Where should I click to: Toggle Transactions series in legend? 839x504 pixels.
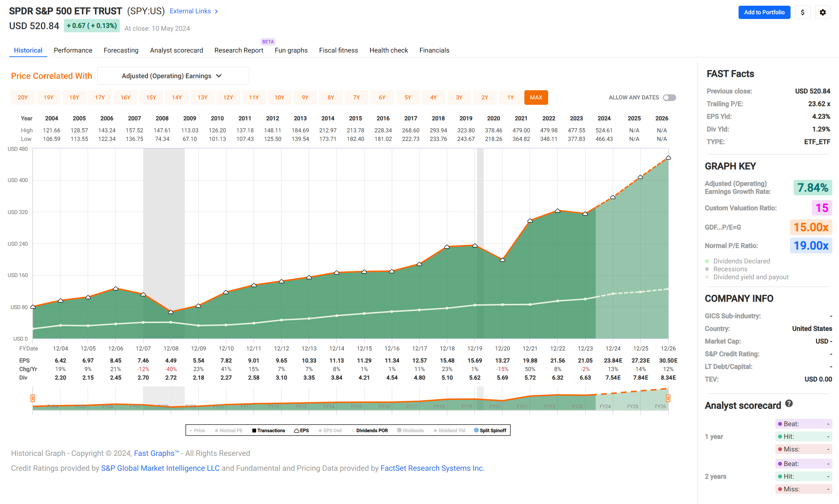point(268,430)
